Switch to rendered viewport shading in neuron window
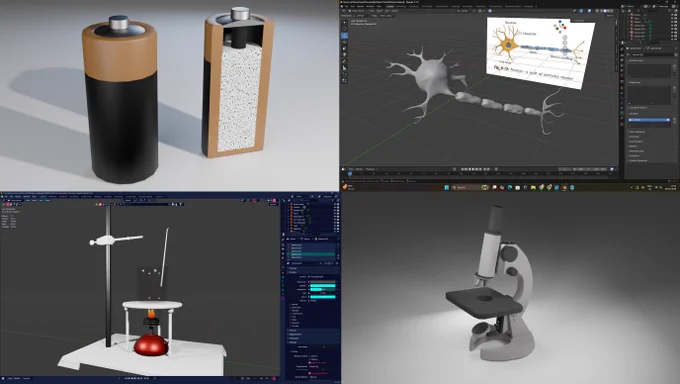The image size is (680, 384). click(611, 11)
